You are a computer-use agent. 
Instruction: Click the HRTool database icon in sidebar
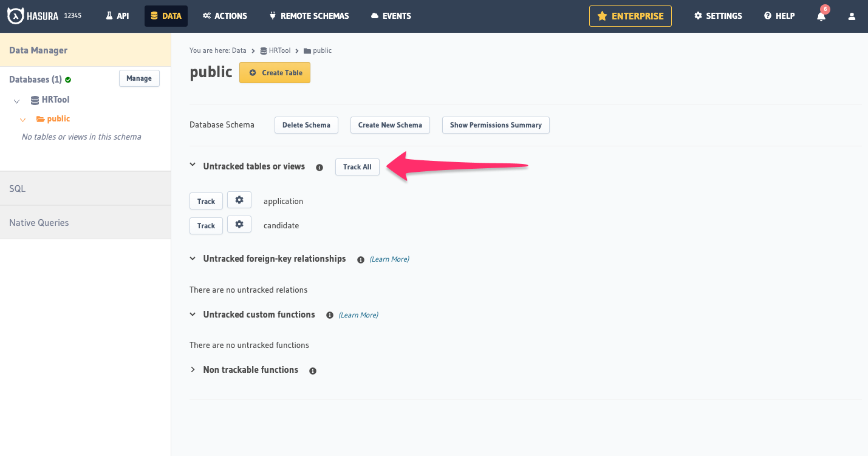click(x=35, y=100)
